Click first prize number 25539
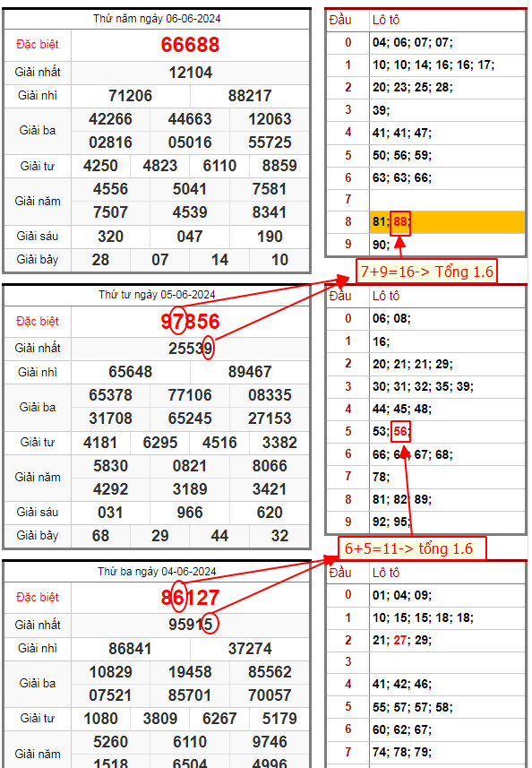 tap(191, 349)
